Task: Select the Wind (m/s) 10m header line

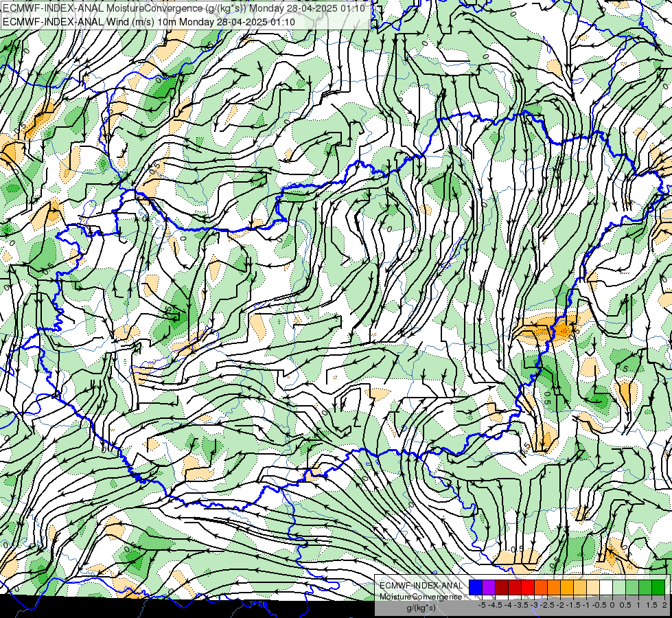Action: [x=148, y=21]
